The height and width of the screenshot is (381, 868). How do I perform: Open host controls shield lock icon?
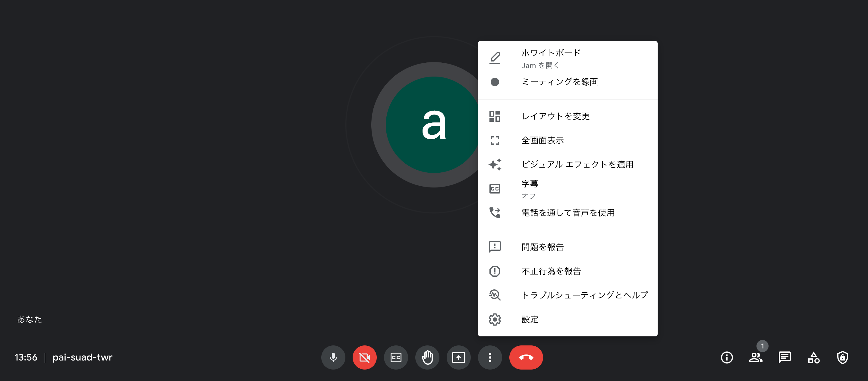pyautogui.click(x=842, y=357)
